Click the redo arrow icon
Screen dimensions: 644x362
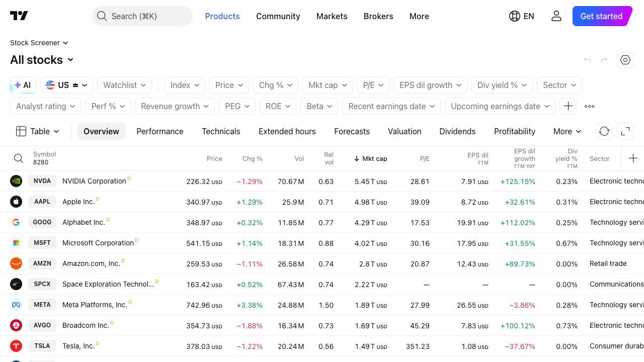pyautogui.click(x=604, y=60)
